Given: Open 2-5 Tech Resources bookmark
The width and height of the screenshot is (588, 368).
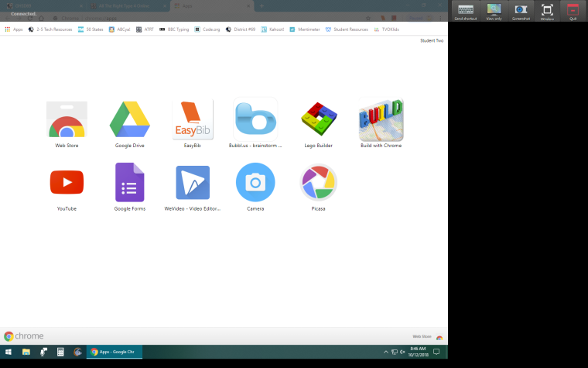Looking at the screenshot, I should [50, 29].
